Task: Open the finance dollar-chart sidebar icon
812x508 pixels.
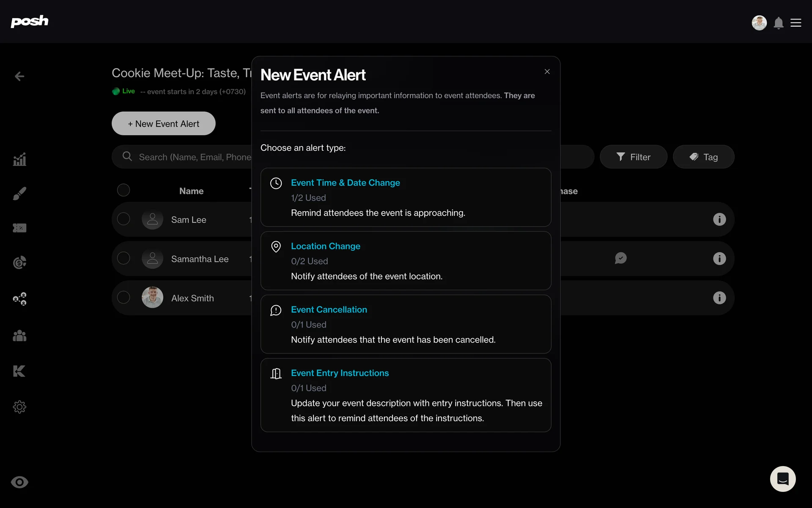Action: pyautogui.click(x=19, y=262)
